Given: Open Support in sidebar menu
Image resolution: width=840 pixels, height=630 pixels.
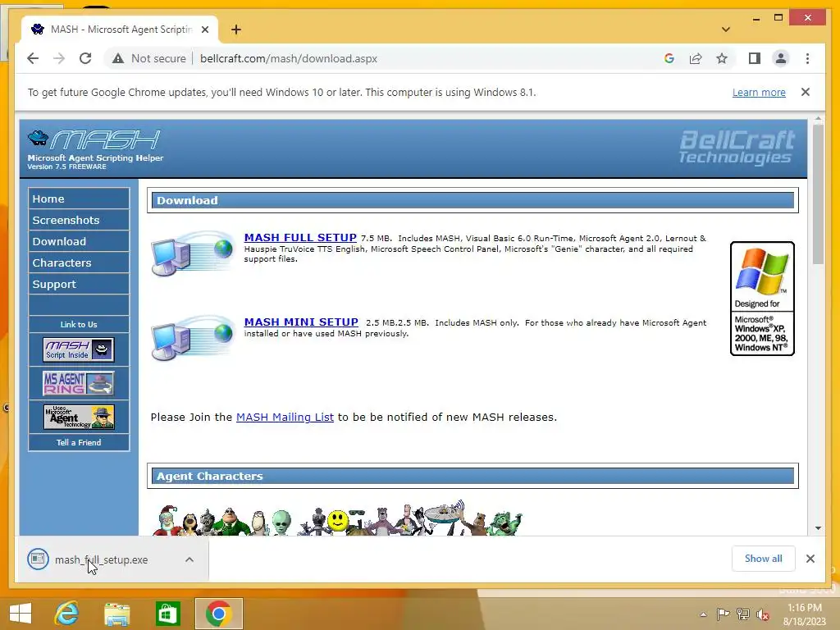Looking at the screenshot, I should coord(79,285).
